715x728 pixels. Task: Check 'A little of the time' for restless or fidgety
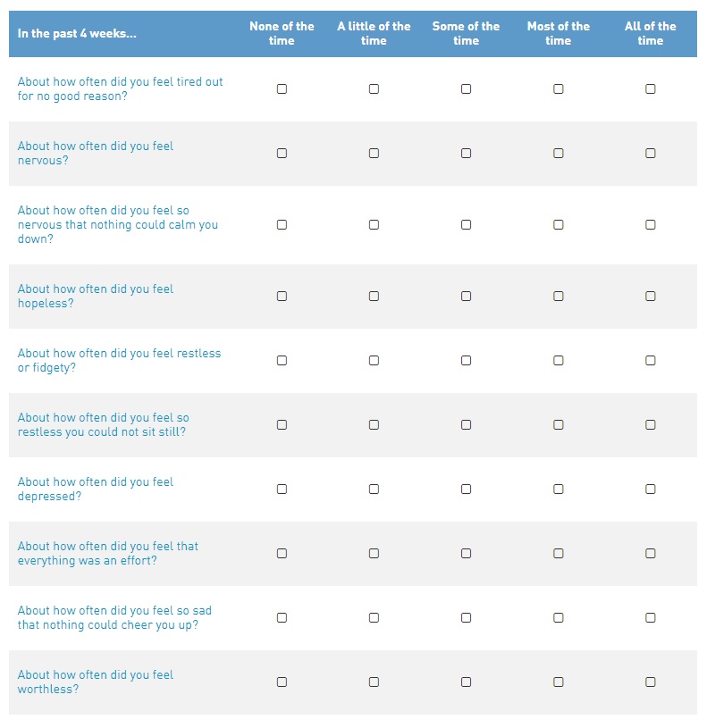pyautogui.click(x=374, y=360)
